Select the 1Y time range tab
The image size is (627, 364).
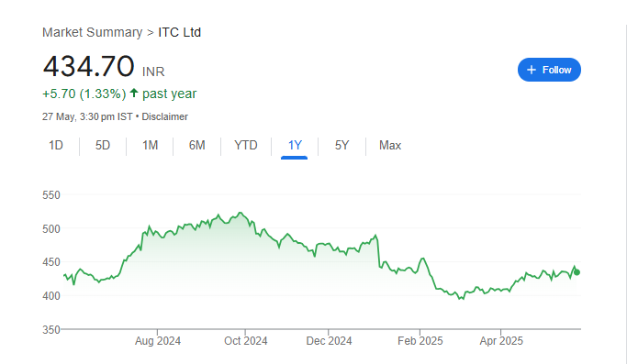coord(295,145)
